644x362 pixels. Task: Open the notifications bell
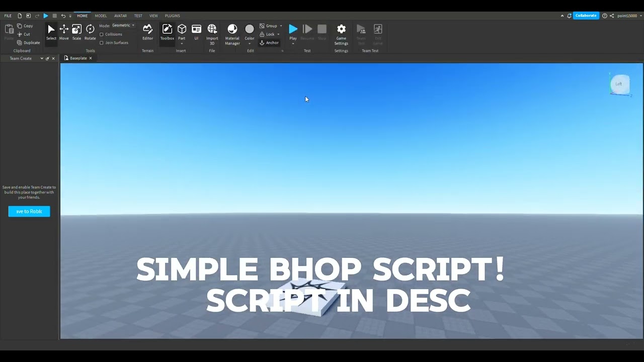[x=569, y=16]
